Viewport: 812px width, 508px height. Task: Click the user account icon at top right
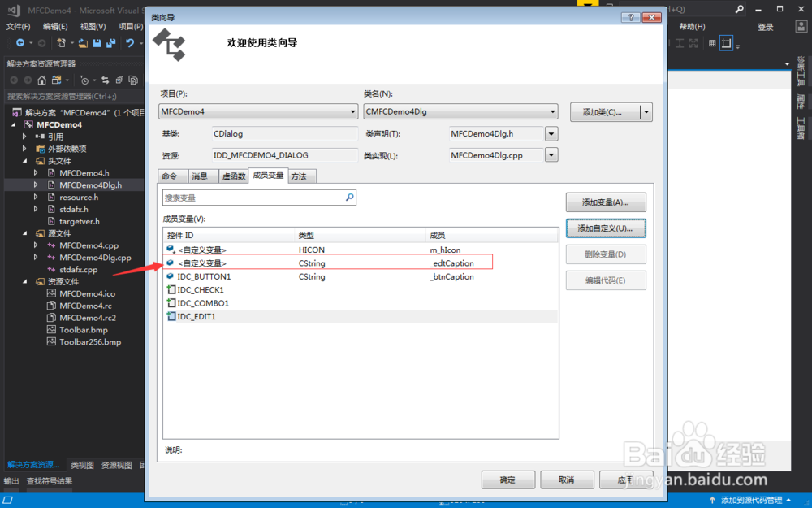pyautogui.click(x=801, y=27)
